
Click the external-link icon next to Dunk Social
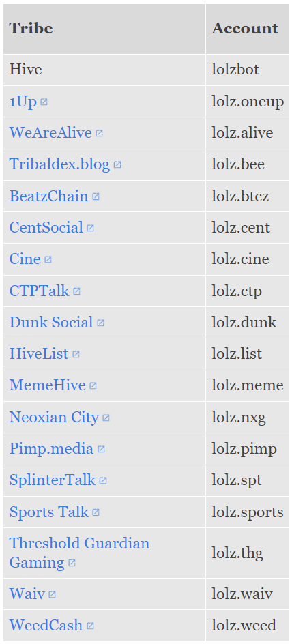click(x=100, y=323)
